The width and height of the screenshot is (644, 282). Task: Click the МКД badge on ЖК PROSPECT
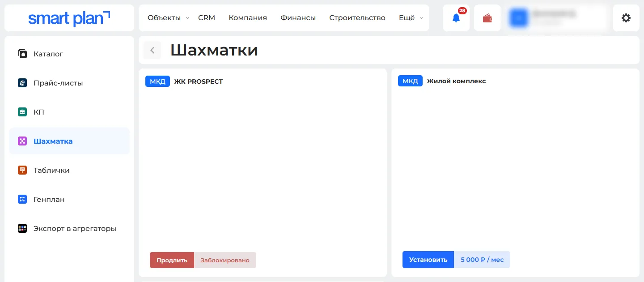coord(157,81)
